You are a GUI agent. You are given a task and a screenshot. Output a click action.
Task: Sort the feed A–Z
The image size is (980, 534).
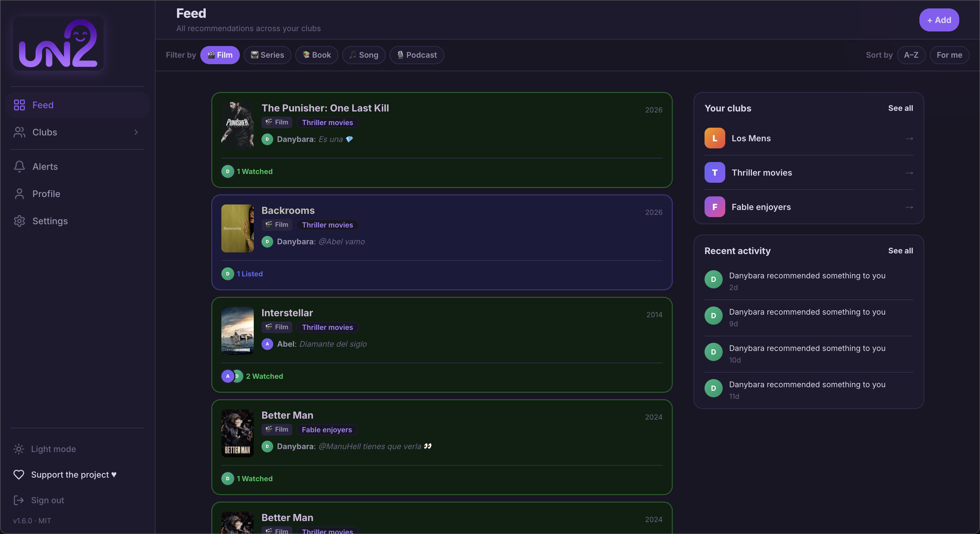(x=911, y=55)
